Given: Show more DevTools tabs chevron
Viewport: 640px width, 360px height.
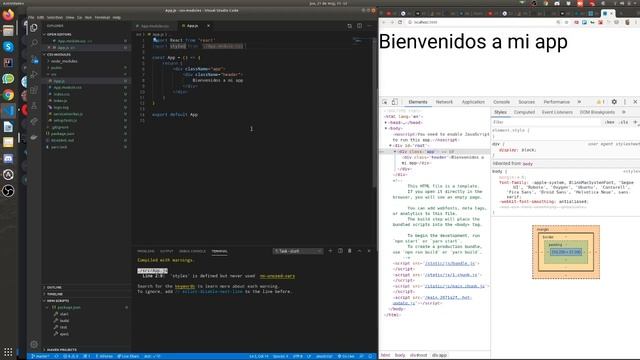Looking at the screenshot, I should (579, 102).
